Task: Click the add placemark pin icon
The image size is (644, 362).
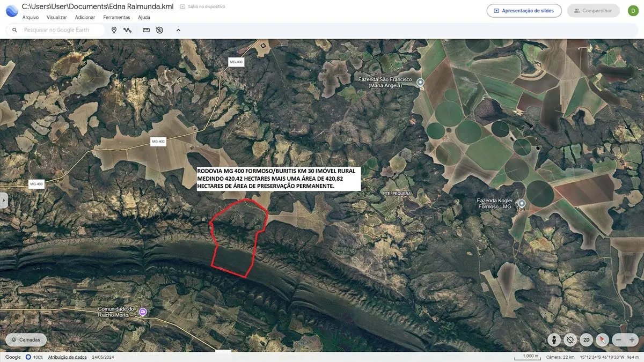Action: click(x=114, y=30)
